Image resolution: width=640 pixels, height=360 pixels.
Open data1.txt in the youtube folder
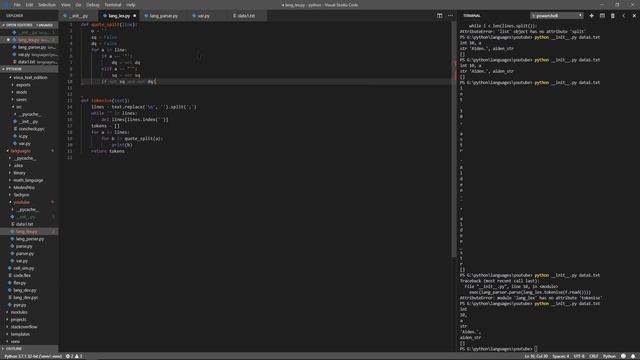point(24,224)
